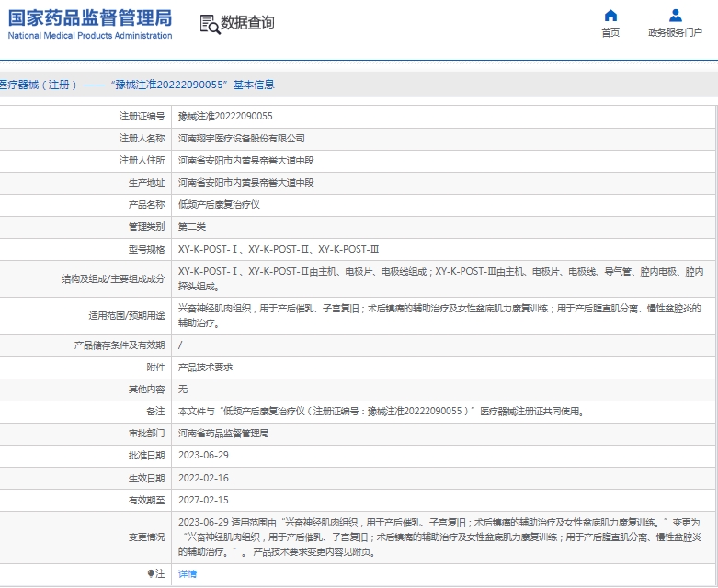Click the bullet icon beside 注
Viewport: 718px width, 588px height.
click(151, 573)
